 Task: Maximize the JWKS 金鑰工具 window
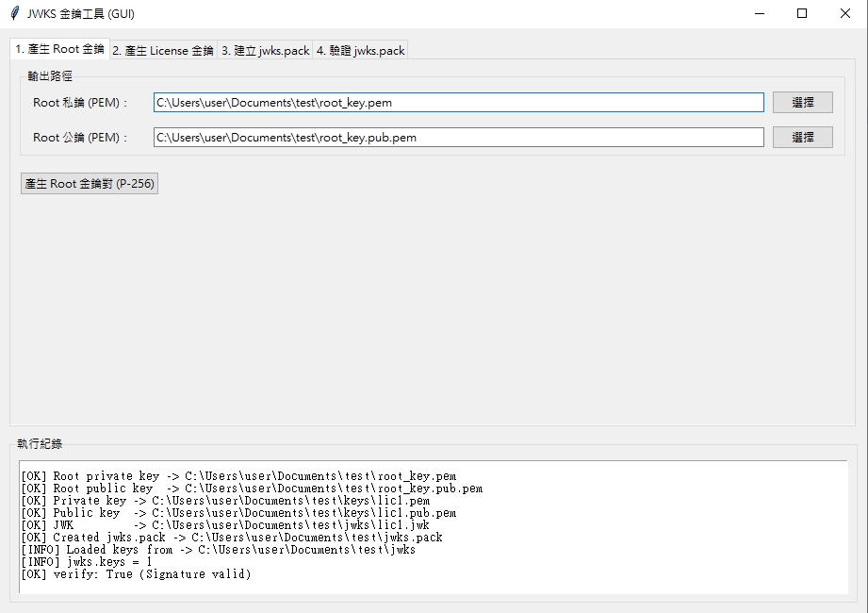(802, 13)
